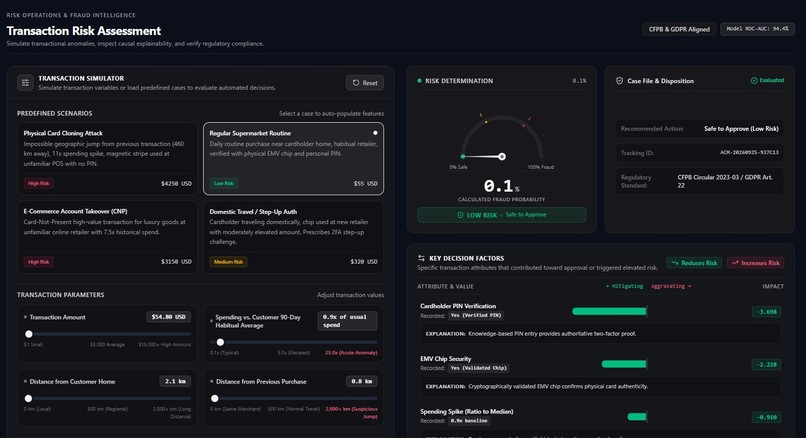806x438 pixels.
Task: Click the Cardholder PIN Verification impact bar
Action: click(609, 311)
